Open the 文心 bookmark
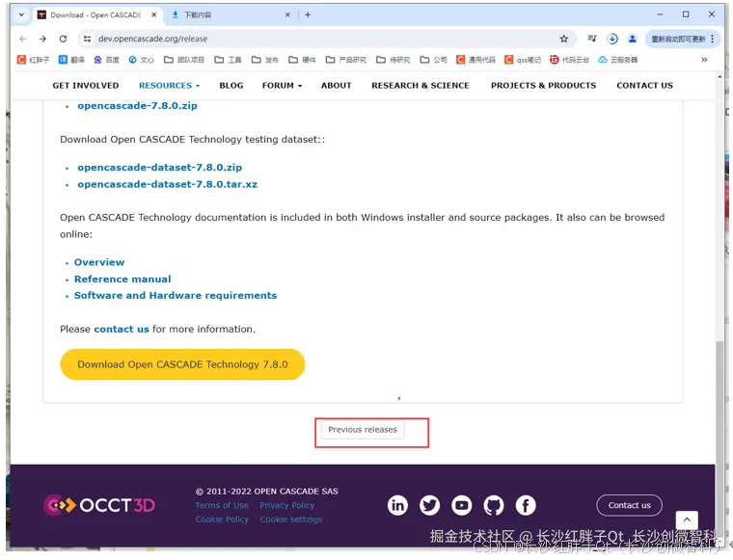733x560 pixels. (141, 60)
